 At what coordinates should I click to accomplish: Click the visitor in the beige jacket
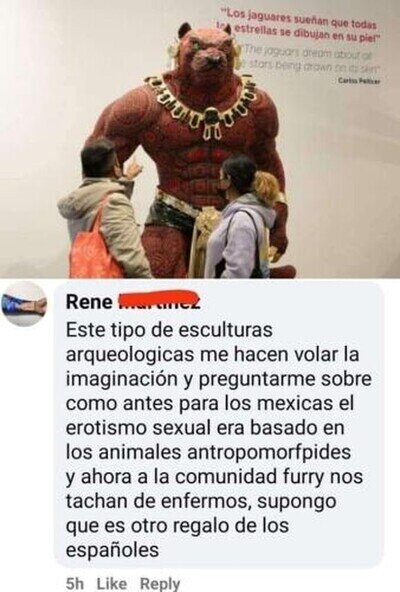click(x=103, y=210)
